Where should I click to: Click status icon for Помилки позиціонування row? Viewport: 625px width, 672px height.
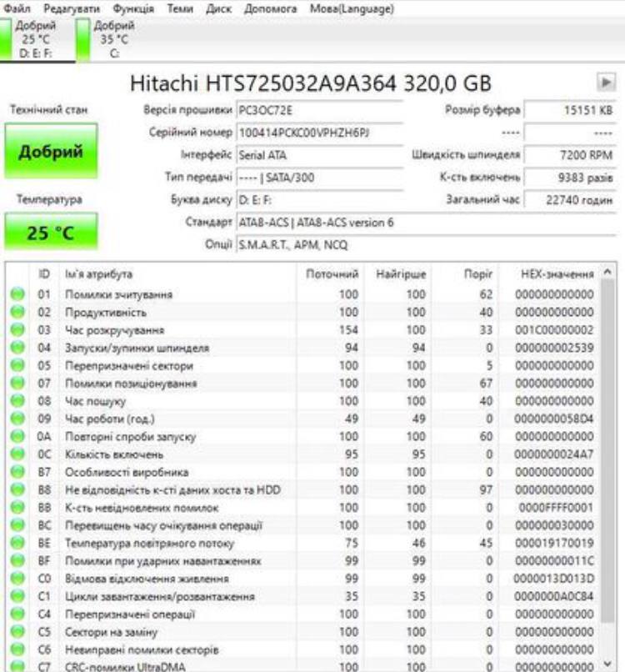click(17, 383)
